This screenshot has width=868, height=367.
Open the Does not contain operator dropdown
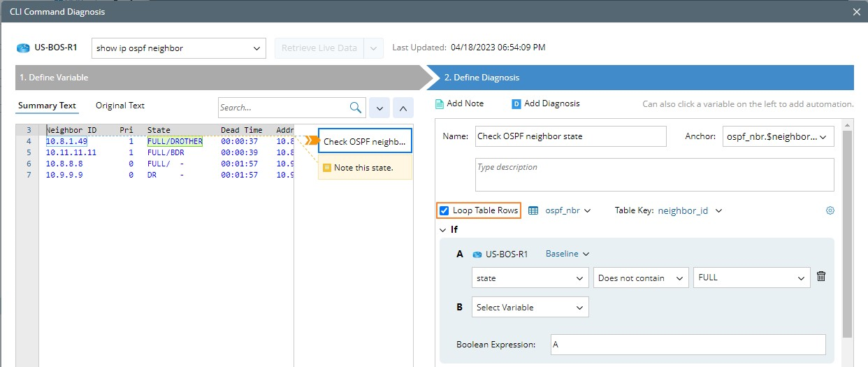click(641, 278)
